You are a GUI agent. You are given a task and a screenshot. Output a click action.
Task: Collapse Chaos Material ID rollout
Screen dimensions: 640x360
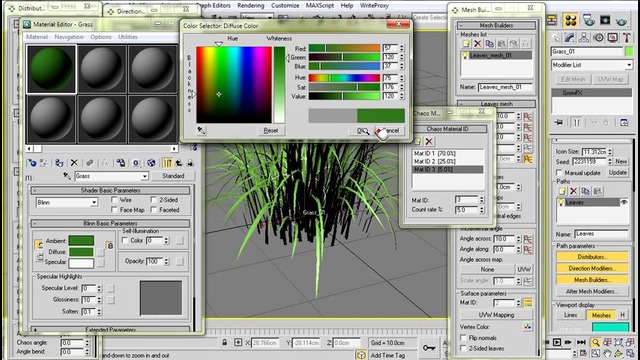click(447, 129)
